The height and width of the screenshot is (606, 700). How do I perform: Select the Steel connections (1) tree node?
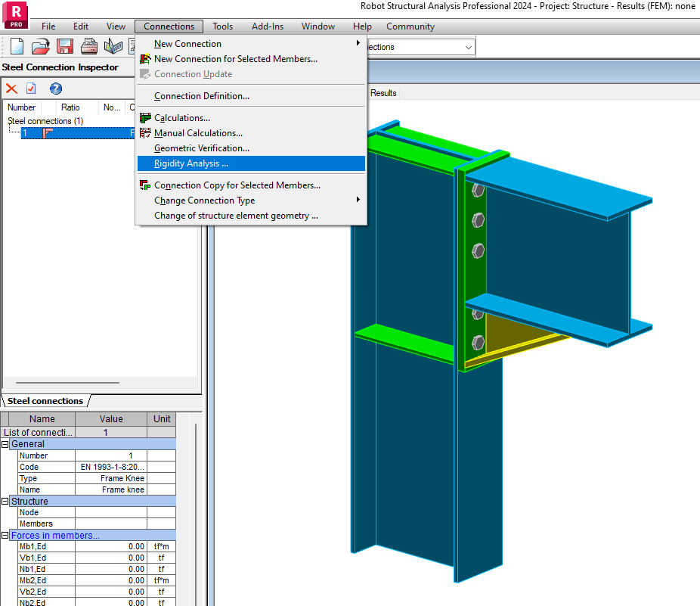(45, 121)
